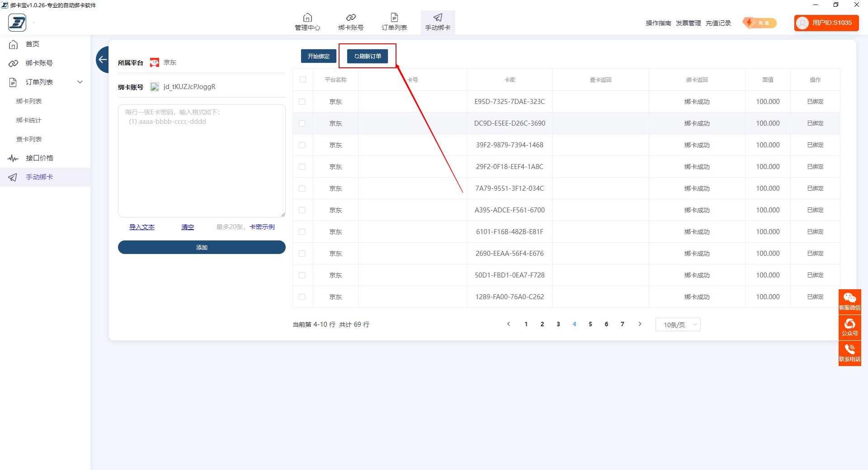868x470 pixels.
Task: Open the 10条/页 page size dropdown
Action: pos(678,324)
